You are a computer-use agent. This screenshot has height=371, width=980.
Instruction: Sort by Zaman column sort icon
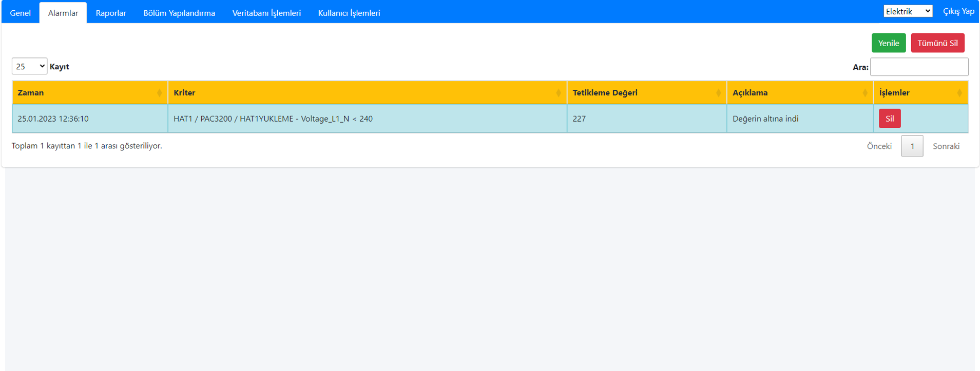[x=159, y=93]
